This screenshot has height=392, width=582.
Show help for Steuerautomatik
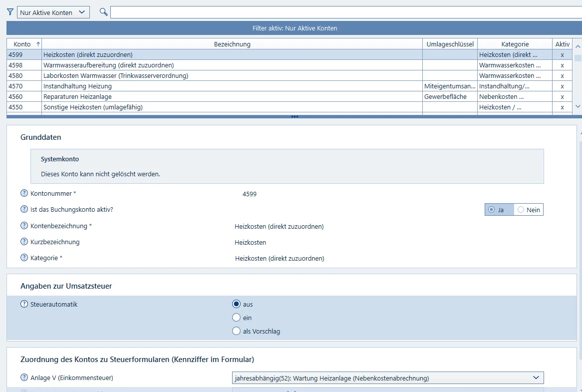[24, 304]
